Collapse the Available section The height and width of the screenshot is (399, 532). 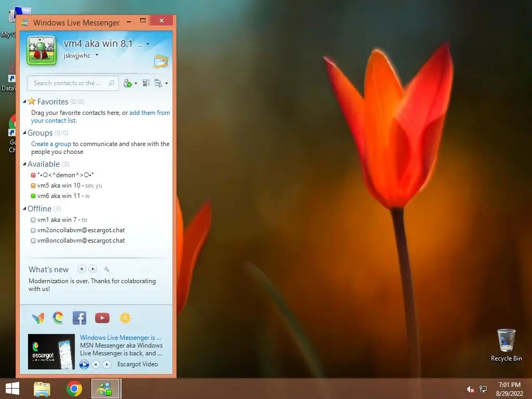24,164
